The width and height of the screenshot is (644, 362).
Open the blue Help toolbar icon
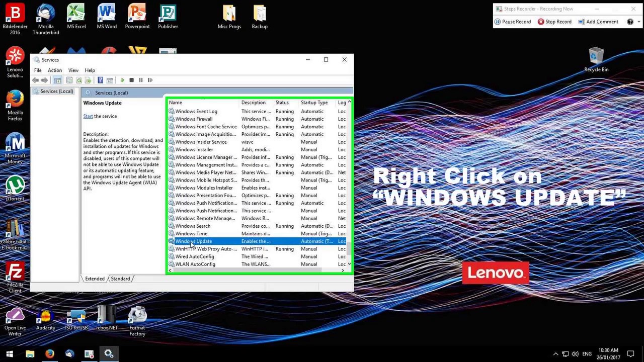[x=100, y=80]
